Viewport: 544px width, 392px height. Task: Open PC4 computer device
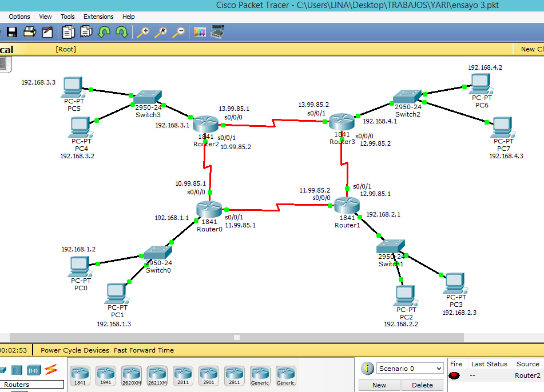81,127
